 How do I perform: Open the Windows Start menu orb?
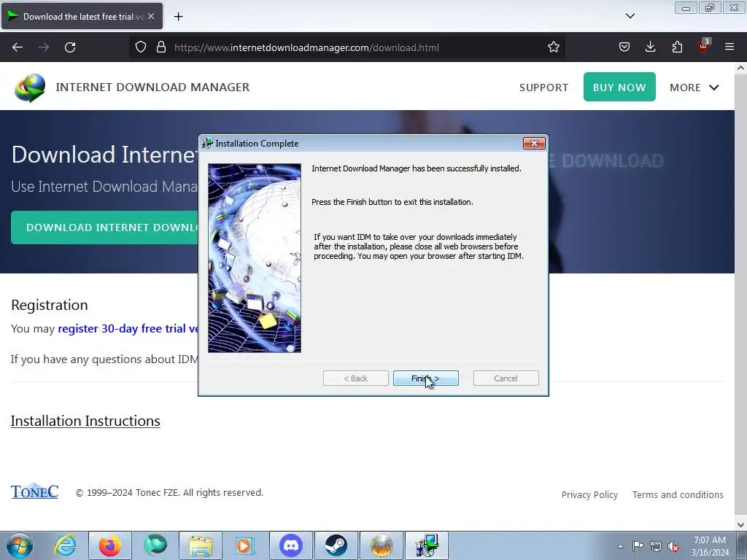coord(20,545)
